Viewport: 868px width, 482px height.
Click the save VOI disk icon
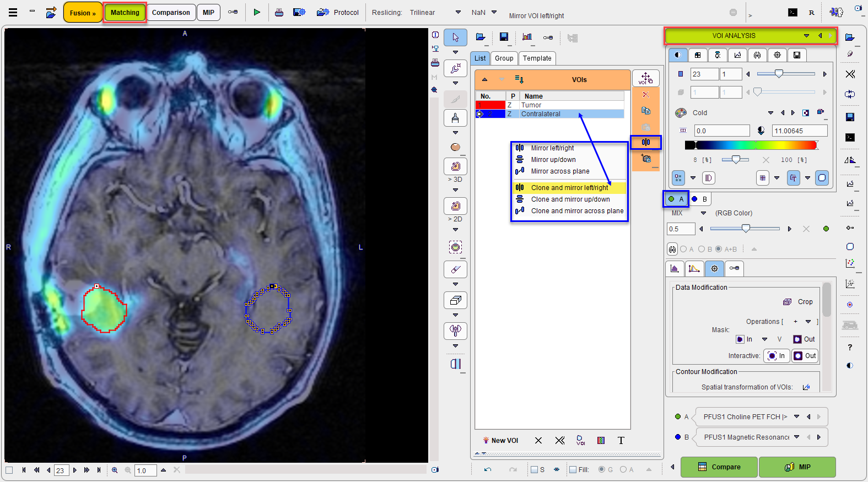pyautogui.click(x=504, y=37)
